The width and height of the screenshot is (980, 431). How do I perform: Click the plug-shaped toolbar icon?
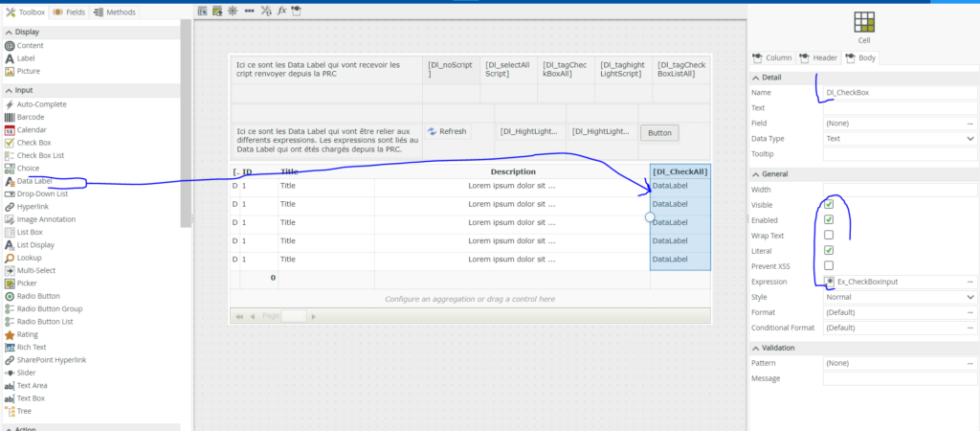point(297,11)
